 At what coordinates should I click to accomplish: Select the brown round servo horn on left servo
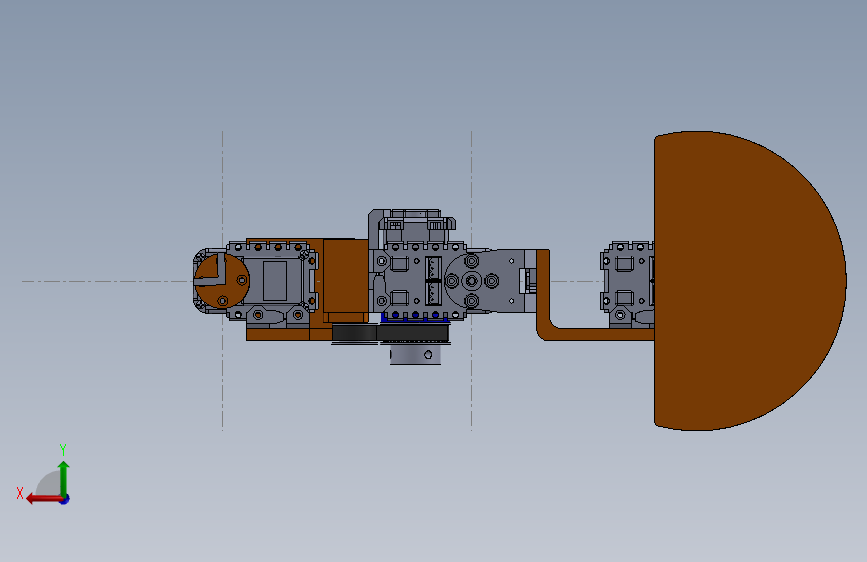tap(222, 281)
